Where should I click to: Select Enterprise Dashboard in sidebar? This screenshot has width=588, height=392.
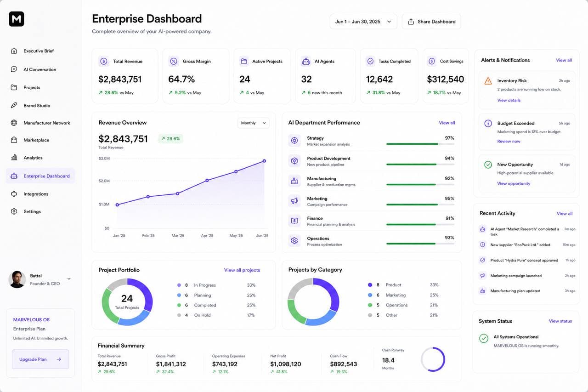point(40,176)
